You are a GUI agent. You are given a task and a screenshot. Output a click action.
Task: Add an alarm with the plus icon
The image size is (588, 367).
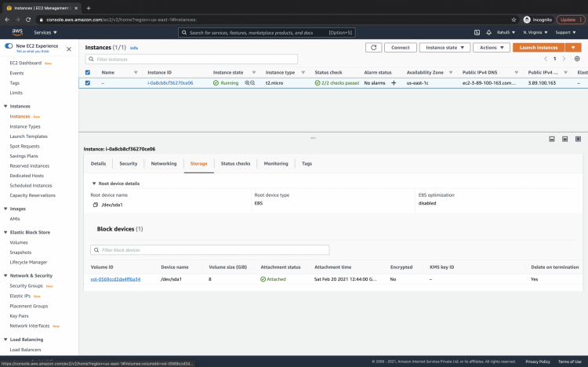[x=394, y=83]
